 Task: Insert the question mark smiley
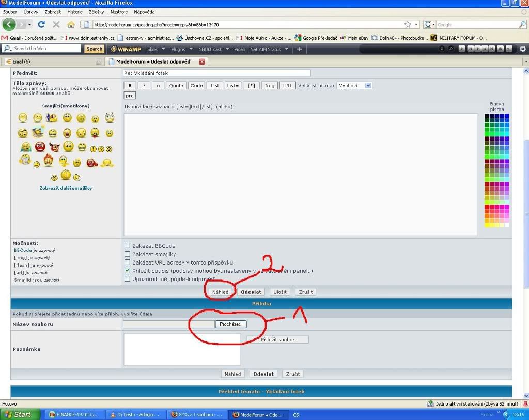[x=101, y=149]
